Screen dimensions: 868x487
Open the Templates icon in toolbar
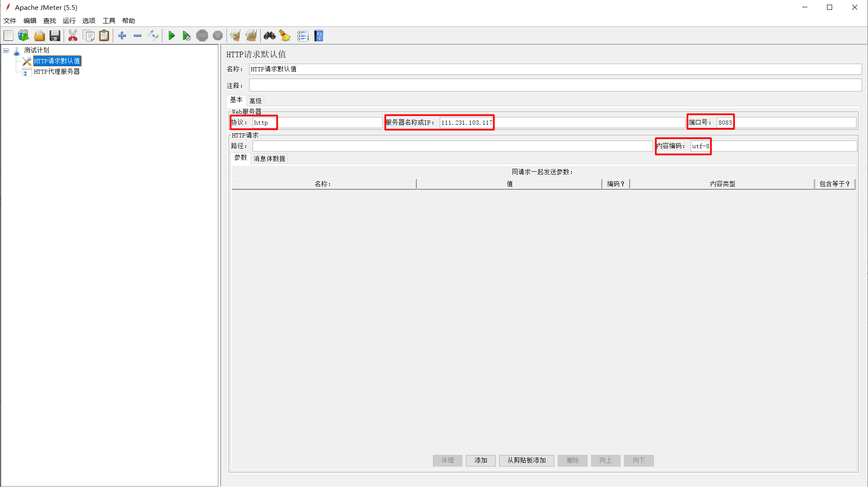pos(24,36)
